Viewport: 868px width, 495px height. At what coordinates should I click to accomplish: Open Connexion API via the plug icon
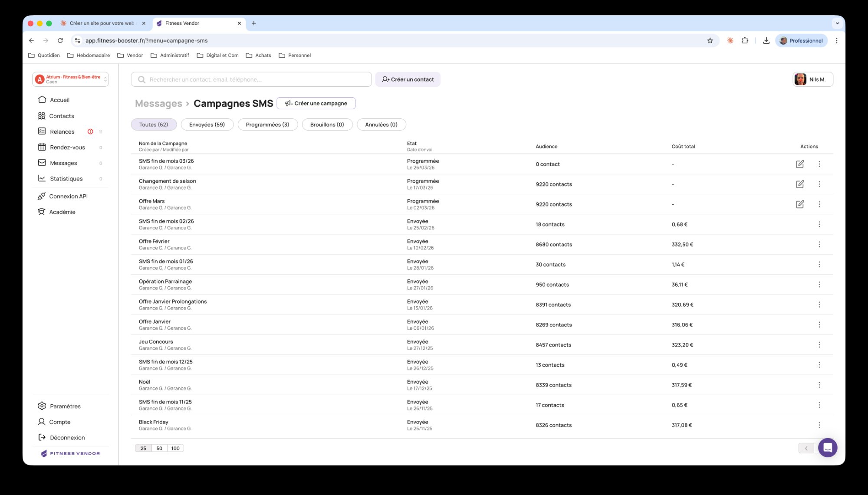click(42, 196)
